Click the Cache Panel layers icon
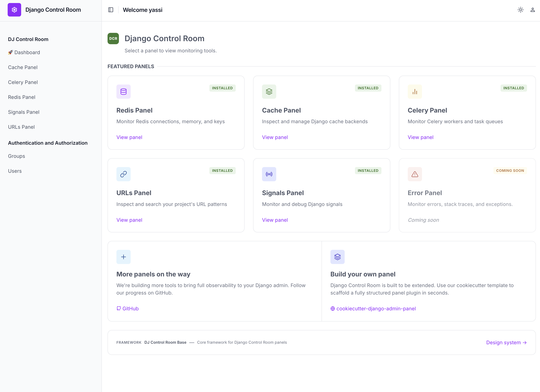Viewport: 540px width, 392px height. coord(269,92)
